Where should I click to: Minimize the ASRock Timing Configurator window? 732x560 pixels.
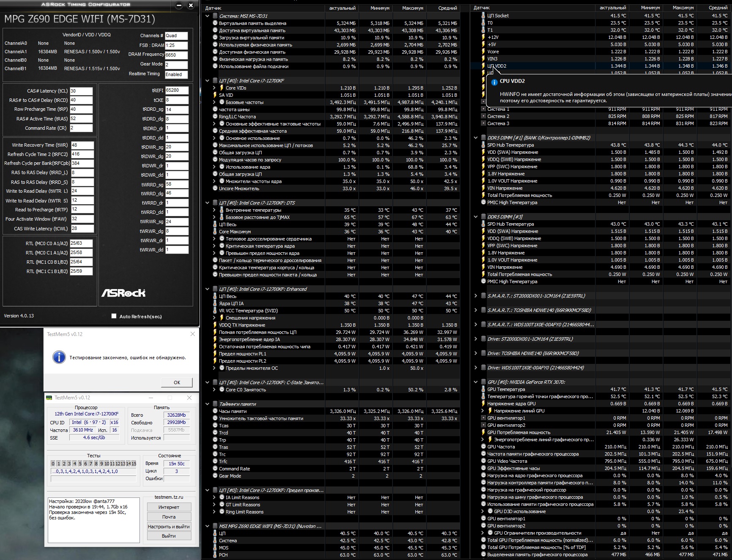point(179,5)
